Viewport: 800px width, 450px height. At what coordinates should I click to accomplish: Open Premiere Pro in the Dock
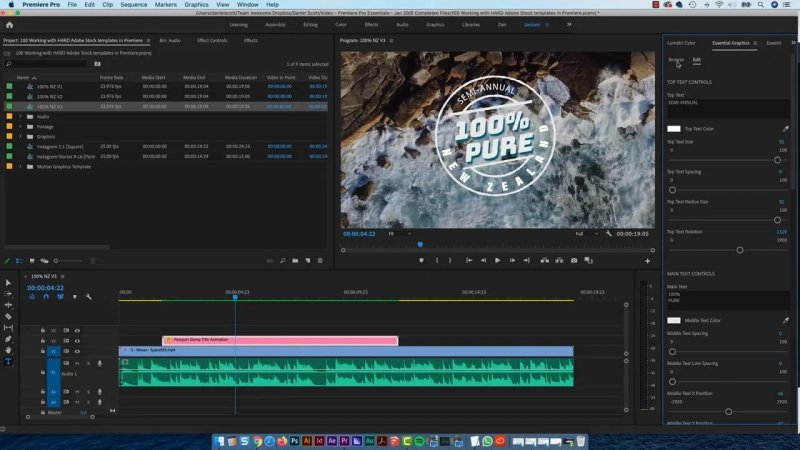pos(344,441)
